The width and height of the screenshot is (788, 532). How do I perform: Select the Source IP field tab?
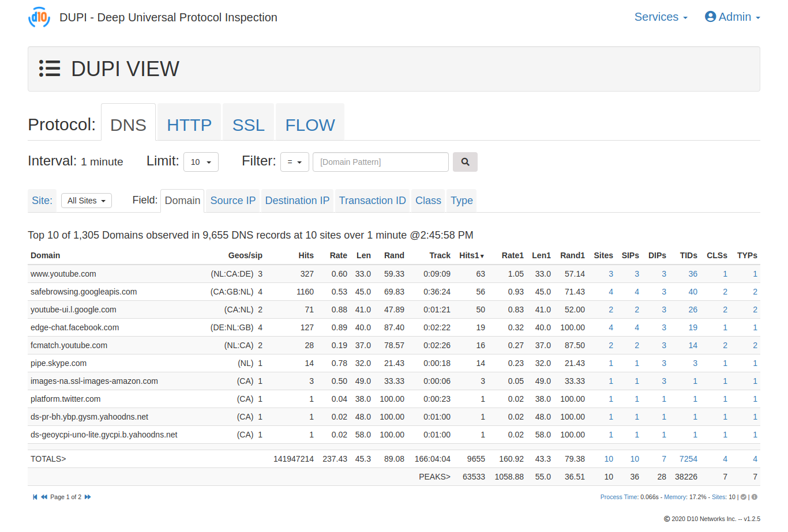(x=233, y=201)
